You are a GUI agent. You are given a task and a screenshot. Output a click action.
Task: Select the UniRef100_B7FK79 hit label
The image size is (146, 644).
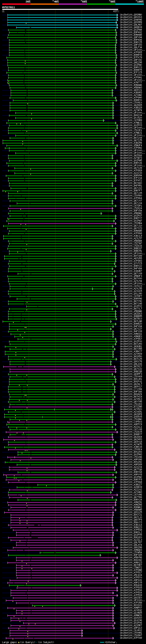[131, 58]
